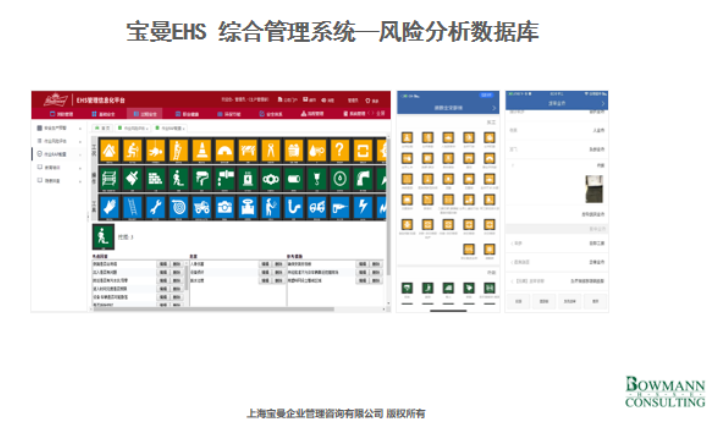Tap the chevron in second phone's blue header
This screenshot has width=711, height=422.
(x=603, y=103)
